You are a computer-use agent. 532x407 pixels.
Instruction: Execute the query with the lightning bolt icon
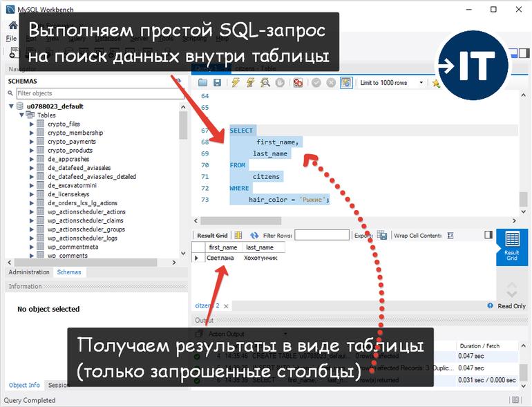(236, 82)
